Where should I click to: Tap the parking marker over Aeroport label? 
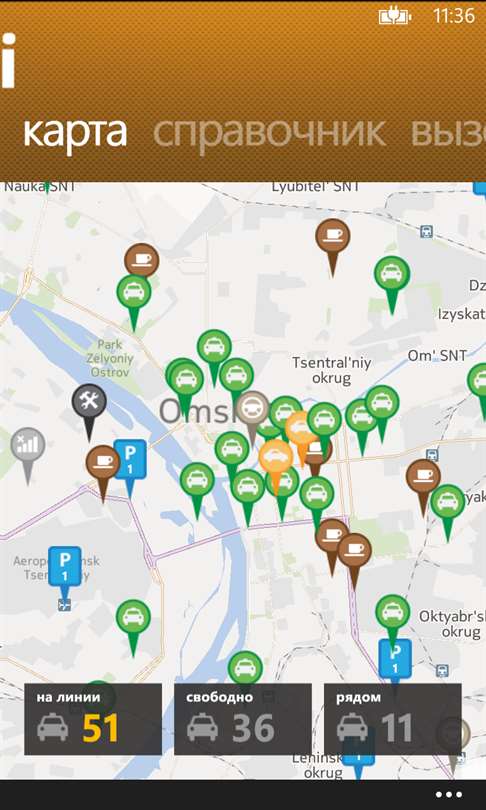point(65,572)
